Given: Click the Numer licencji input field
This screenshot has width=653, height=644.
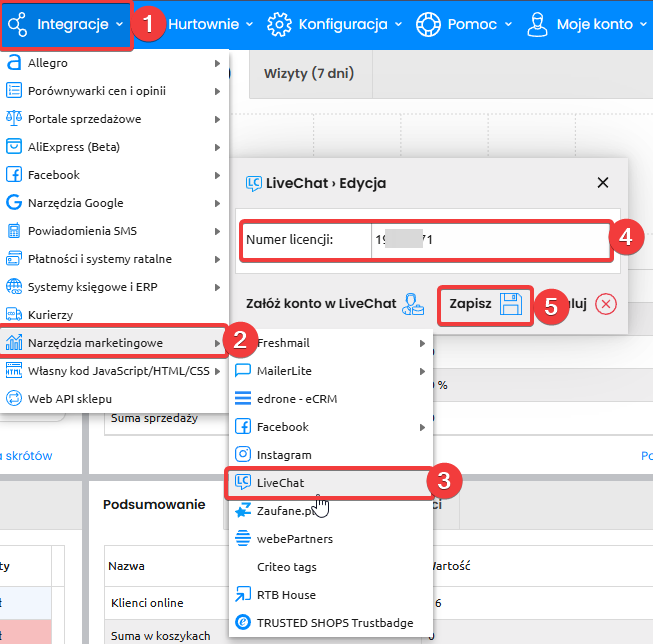Looking at the screenshot, I should pyautogui.click(x=487, y=240).
